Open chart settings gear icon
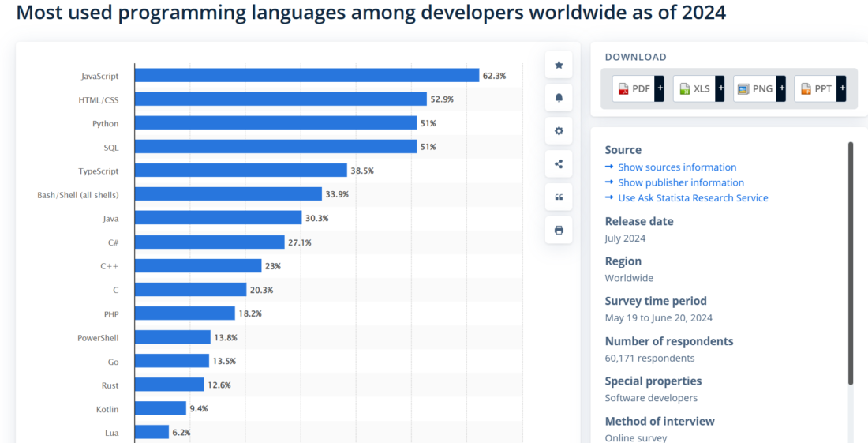The image size is (868, 443). pyautogui.click(x=559, y=131)
